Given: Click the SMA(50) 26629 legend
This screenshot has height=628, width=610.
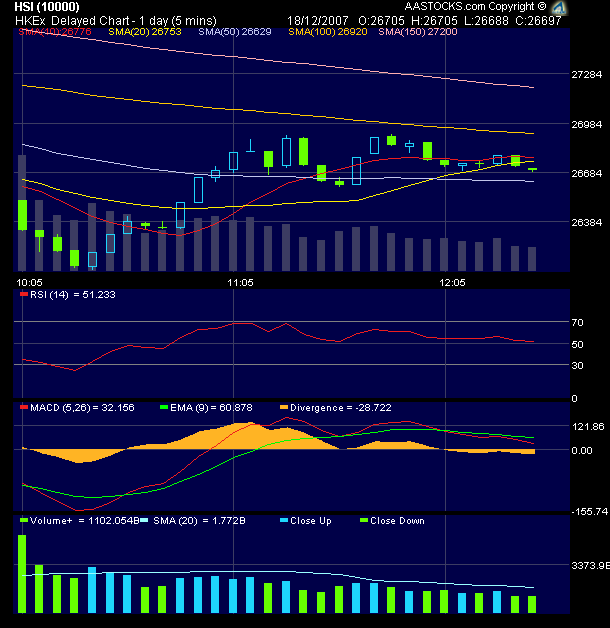Looking at the screenshot, I should coord(235,32).
